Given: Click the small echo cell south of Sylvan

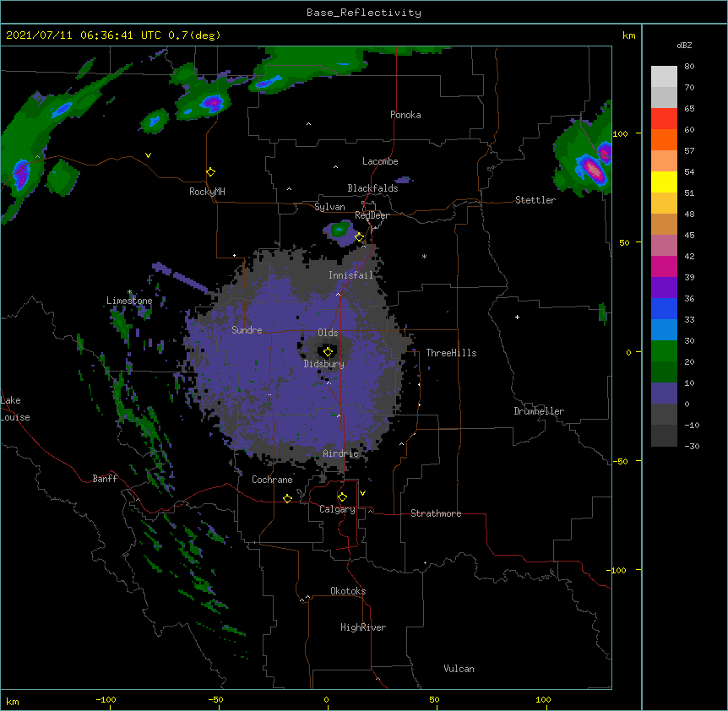Looking at the screenshot, I should [x=340, y=232].
